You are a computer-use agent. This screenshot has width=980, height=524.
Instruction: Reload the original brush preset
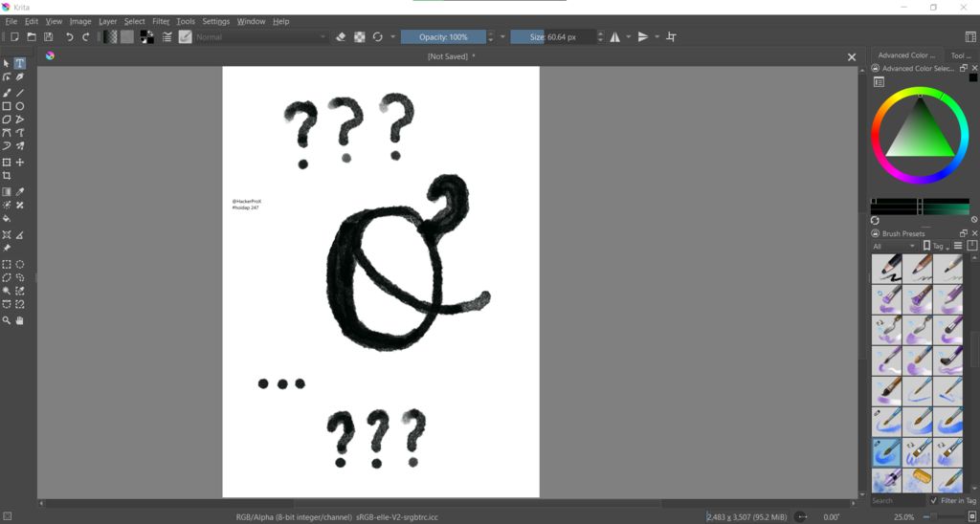coord(377,37)
